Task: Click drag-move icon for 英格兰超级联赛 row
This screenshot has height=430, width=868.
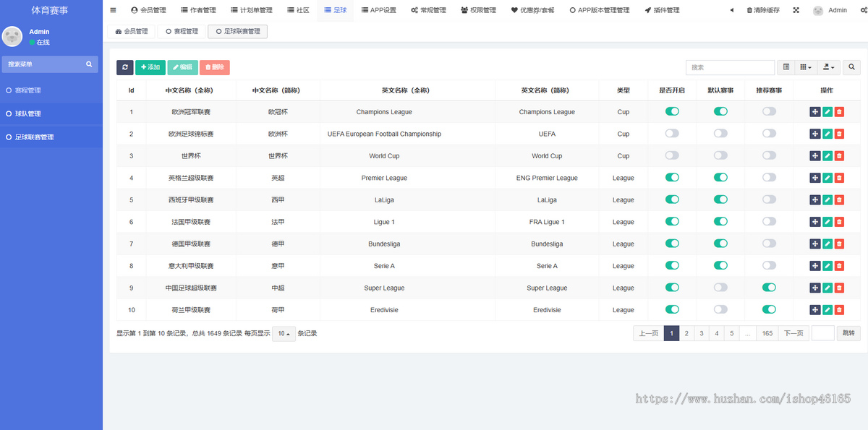Action: [x=815, y=178]
